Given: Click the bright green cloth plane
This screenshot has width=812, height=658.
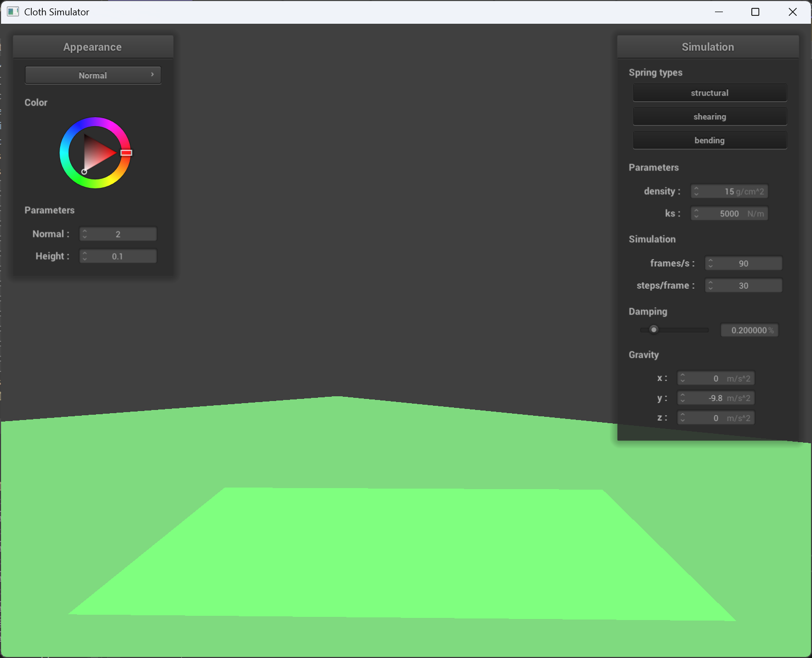Looking at the screenshot, I should 406,554.
